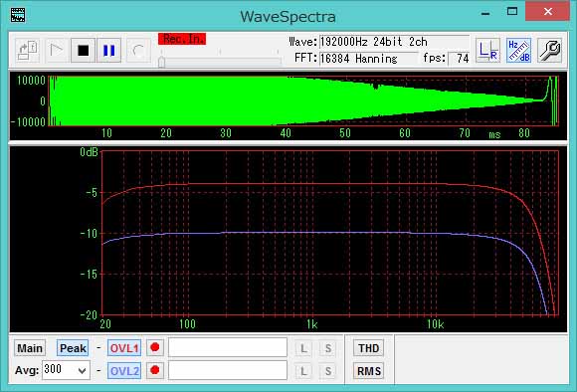
Task: Toggle the Peak hold display
Action: [73, 348]
